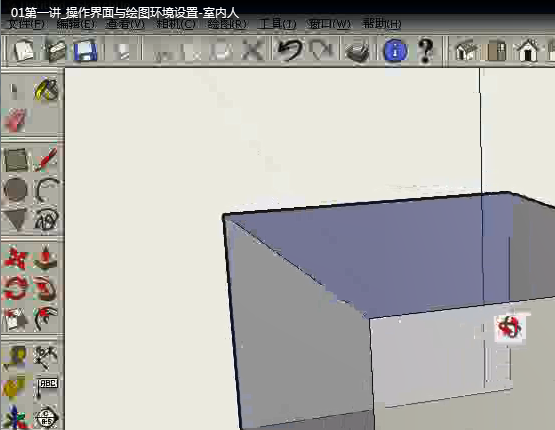Switch to Top view icon
This screenshot has width=555, height=430.
point(497,51)
